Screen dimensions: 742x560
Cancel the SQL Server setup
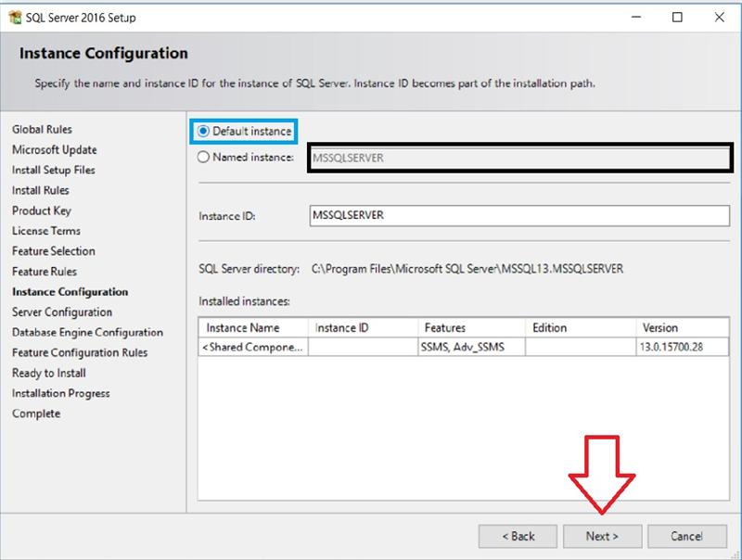tap(686, 536)
